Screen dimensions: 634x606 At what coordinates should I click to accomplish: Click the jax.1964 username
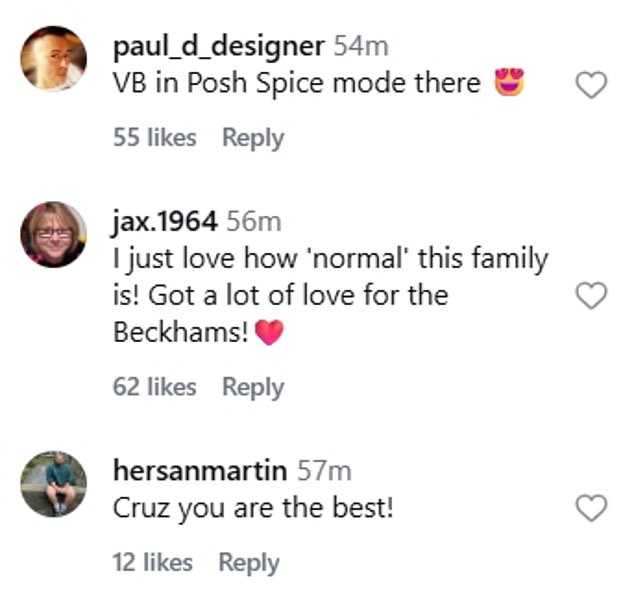[165, 221]
